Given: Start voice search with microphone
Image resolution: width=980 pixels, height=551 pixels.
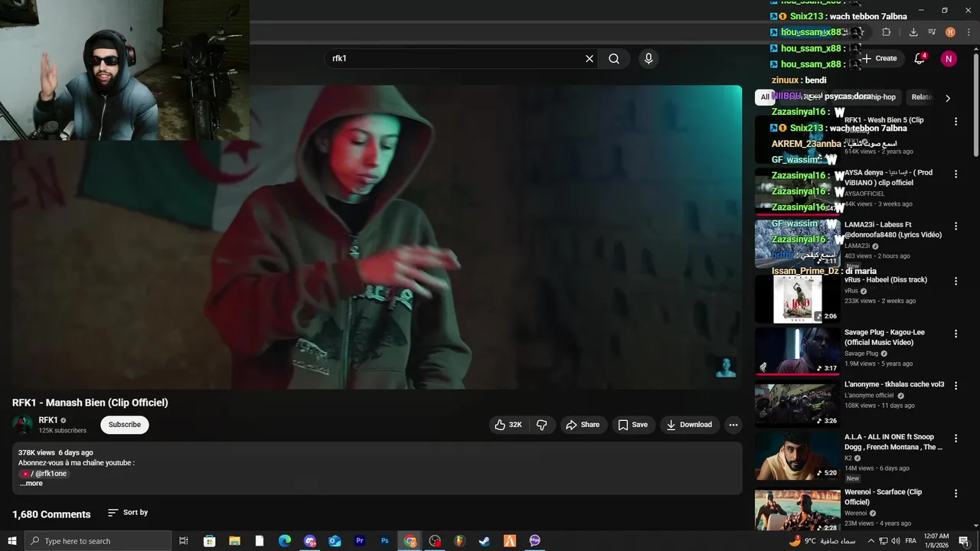Looking at the screenshot, I should tap(648, 58).
